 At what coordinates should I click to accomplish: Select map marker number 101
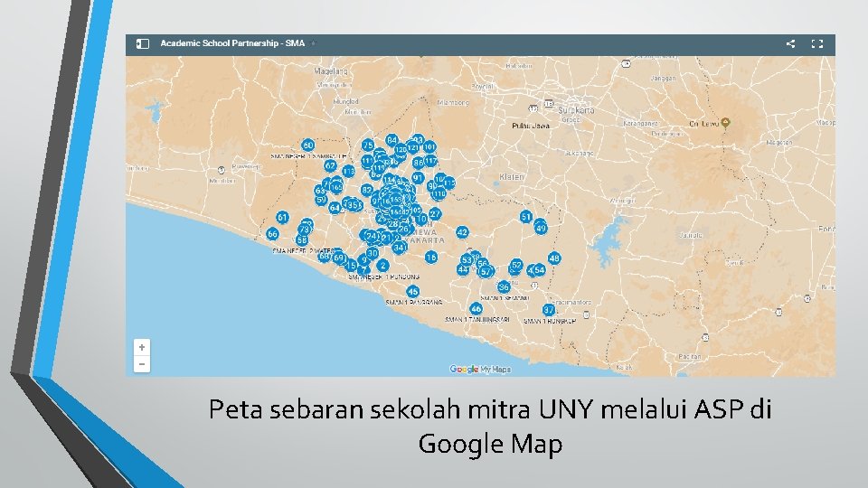[429, 146]
